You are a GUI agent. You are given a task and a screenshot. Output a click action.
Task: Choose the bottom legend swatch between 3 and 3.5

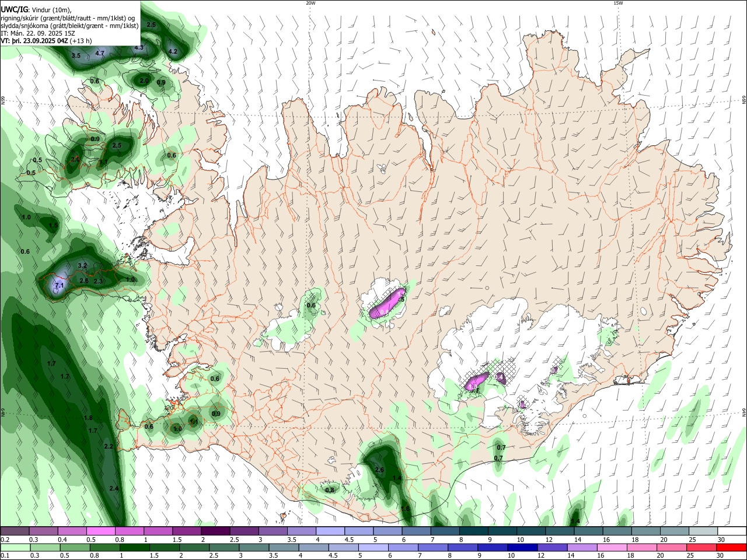click(254, 547)
